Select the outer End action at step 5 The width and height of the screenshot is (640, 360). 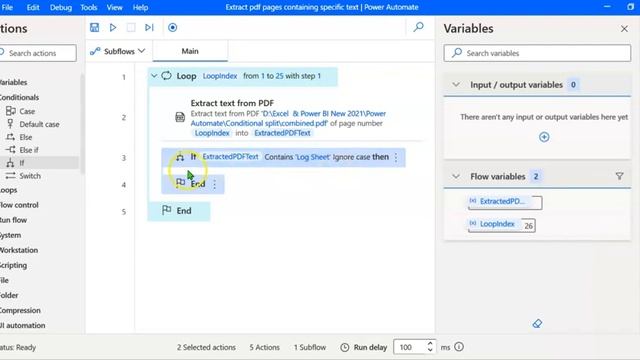[x=179, y=211]
